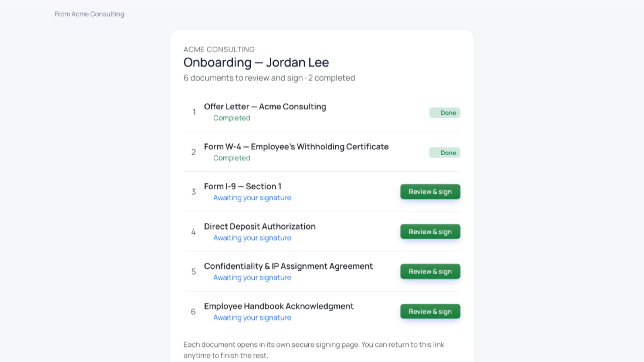
Task: Click the ACME CONSULTING label above the heading
Action: click(219, 49)
